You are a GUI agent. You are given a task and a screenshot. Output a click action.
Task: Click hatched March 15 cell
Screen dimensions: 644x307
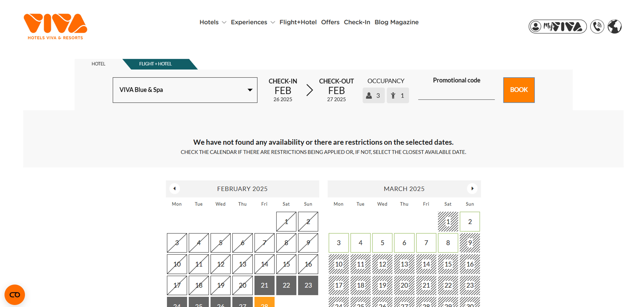(448, 264)
